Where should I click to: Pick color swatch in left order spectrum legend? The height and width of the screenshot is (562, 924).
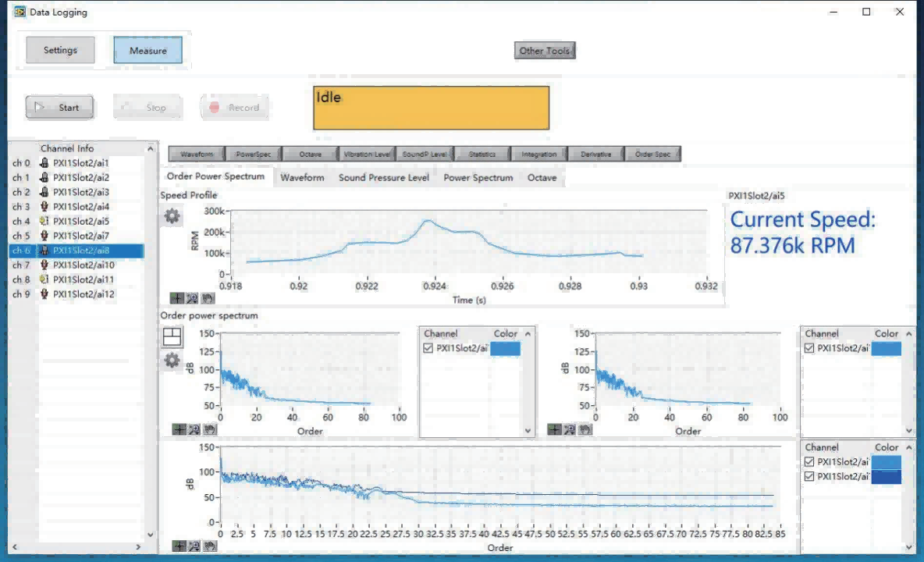pos(505,349)
